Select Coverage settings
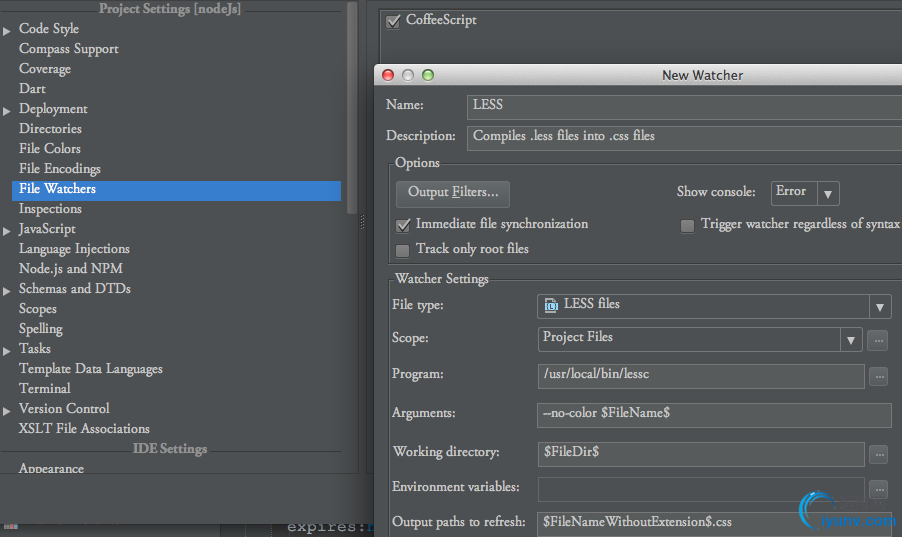Image resolution: width=902 pixels, height=537 pixels. (45, 68)
